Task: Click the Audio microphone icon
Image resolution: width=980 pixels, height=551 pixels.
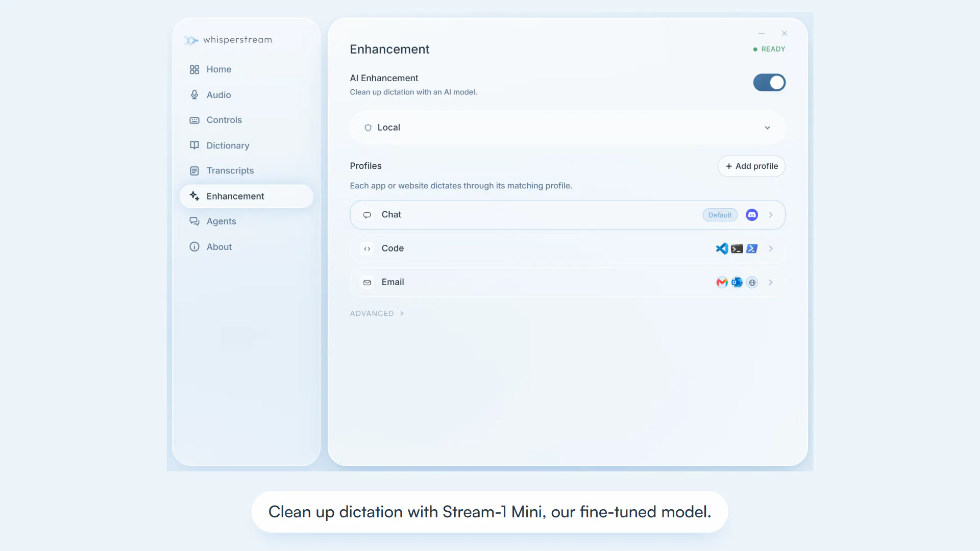Action: (194, 95)
